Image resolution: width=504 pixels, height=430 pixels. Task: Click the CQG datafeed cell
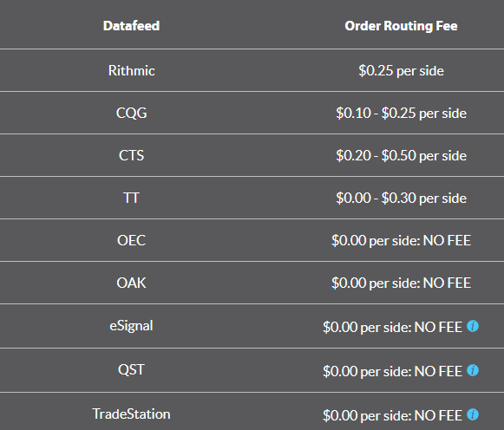pos(131,113)
